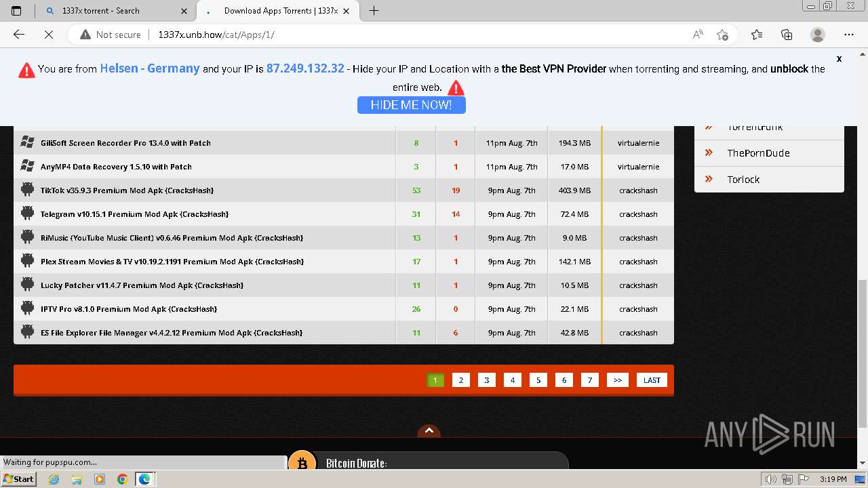Image resolution: width=868 pixels, height=488 pixels.
Task: Click the >> next pages button
Action: [x=618, y=380]
